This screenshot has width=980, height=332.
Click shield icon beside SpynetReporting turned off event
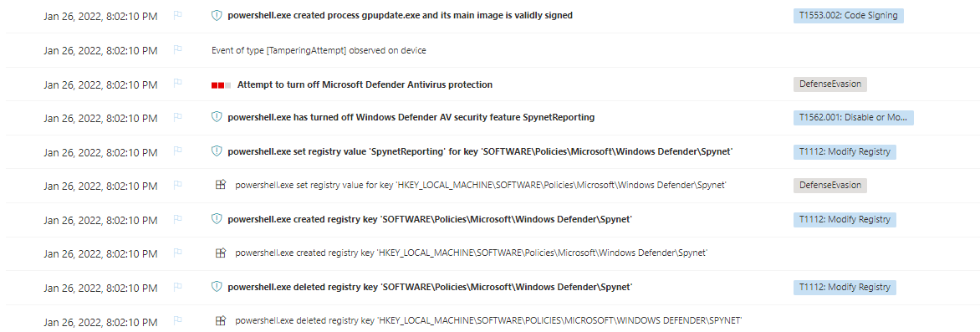click(x=217, y=117)
